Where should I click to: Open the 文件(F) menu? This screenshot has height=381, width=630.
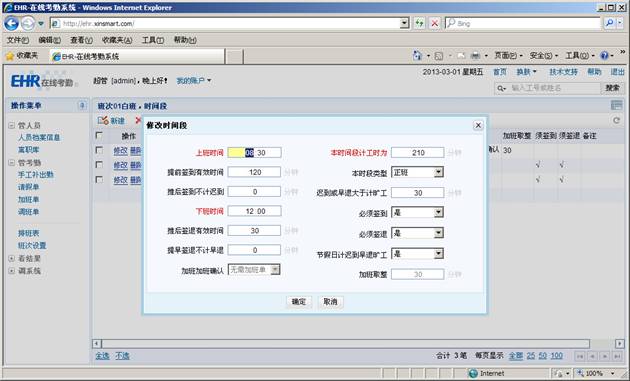18,40
